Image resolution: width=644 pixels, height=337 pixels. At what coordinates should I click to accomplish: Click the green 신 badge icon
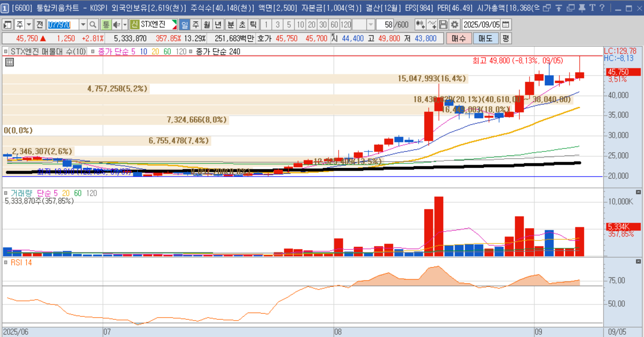click(134, 25)
